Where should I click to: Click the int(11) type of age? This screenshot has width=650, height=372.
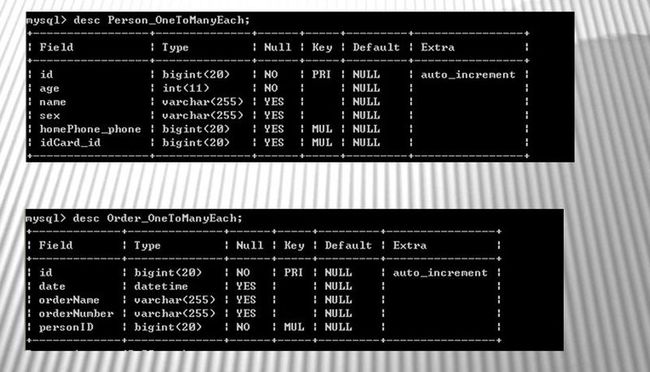pos(186,88)
